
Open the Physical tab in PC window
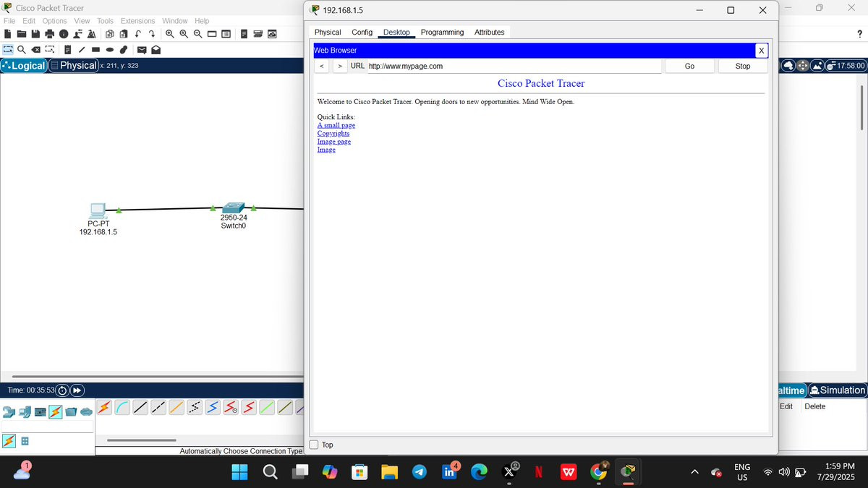[328, 32]
